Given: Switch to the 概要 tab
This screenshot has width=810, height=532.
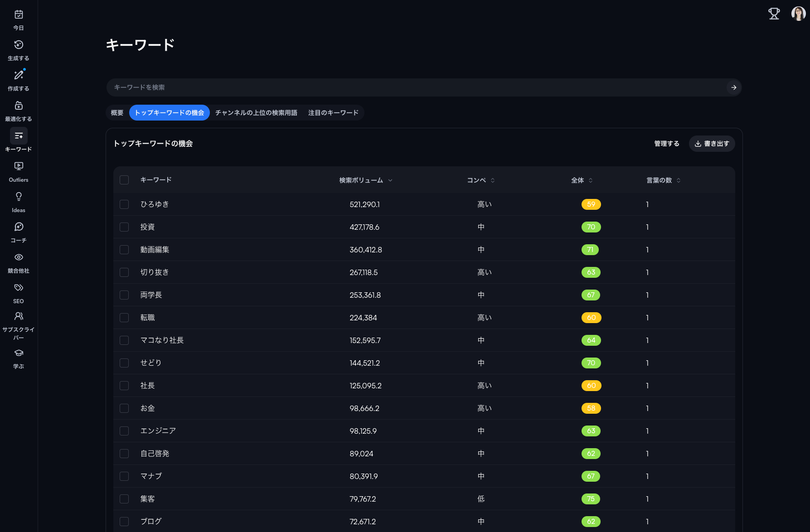Looking at the screenshot, I should 117,113.
